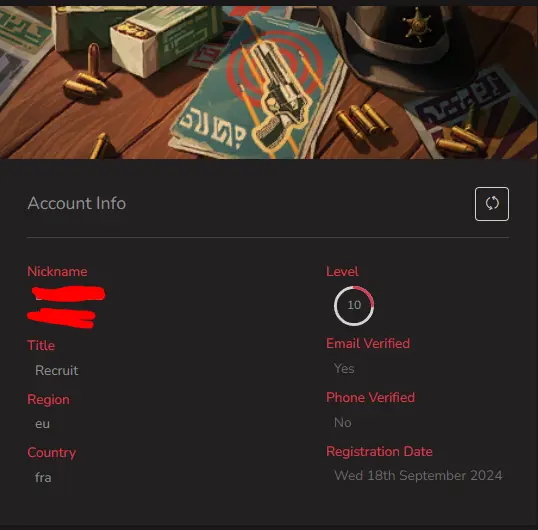Click the sheriff star badge on hat
Screen dimensions: 538x530
(417, 25)
